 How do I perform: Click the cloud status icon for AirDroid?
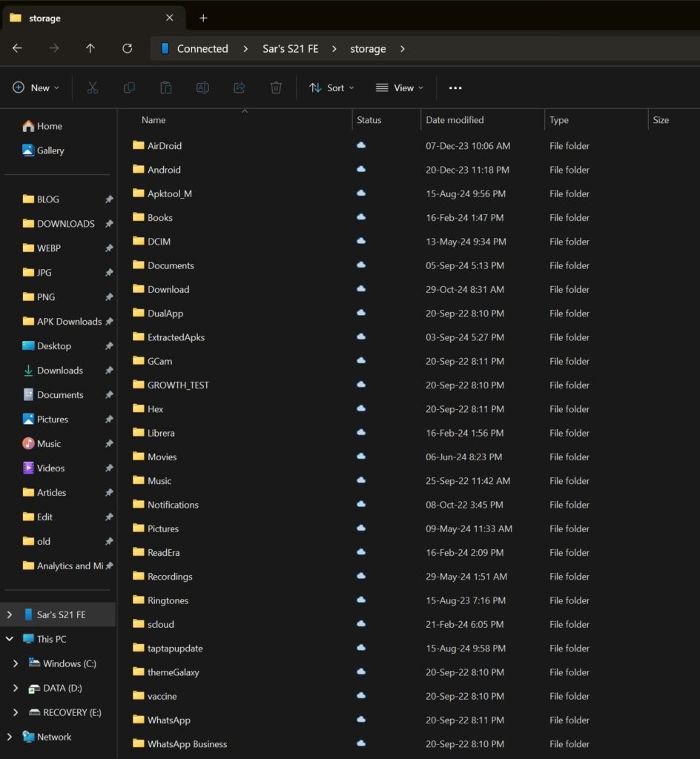pyautogui.click(x=361, y=145)
